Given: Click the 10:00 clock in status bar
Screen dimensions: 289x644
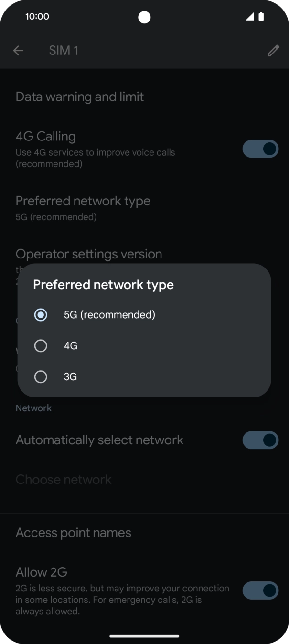Looking at the screenshot, I should [36, 16].
